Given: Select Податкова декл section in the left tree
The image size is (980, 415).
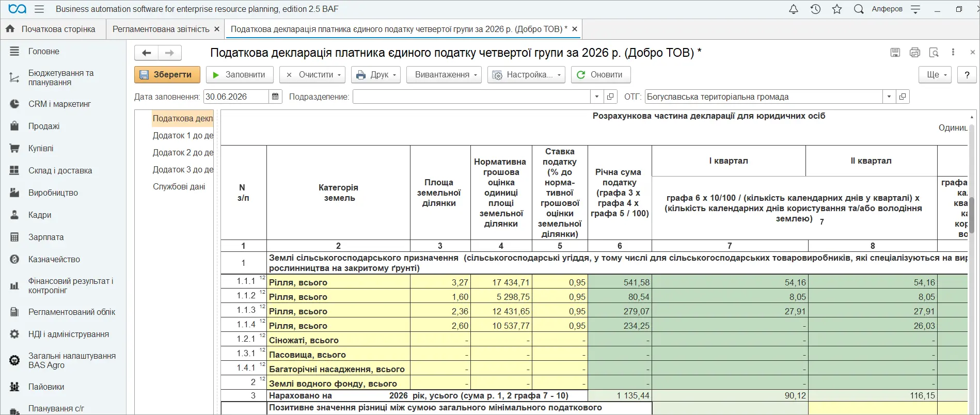Looking at the screenshot, I should click(x=183, y=118).
